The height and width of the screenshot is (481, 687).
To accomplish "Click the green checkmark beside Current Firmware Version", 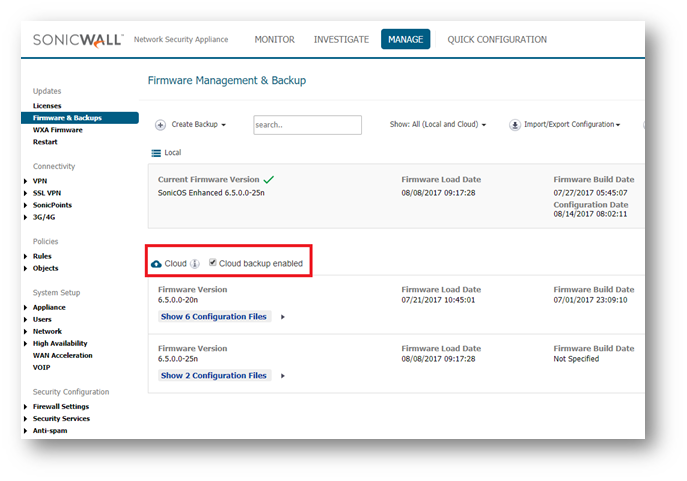I will pos(269,179).
